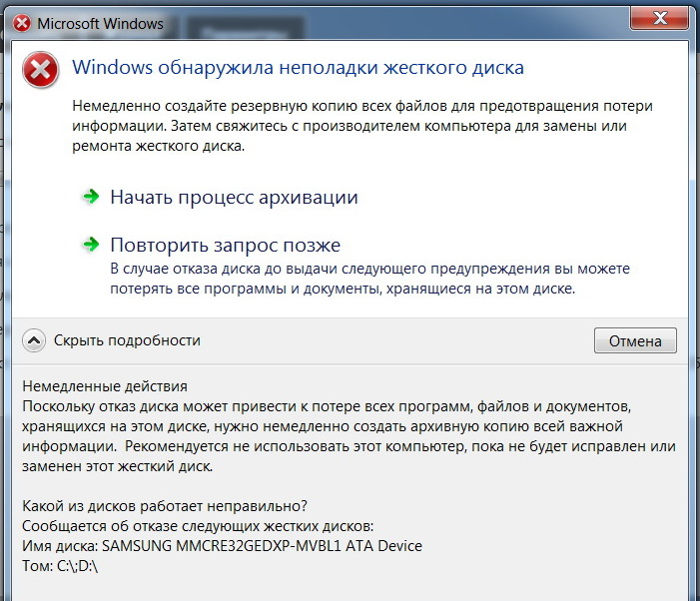Click the green arrow beside Повторить запрос позже

pos(92,245)
